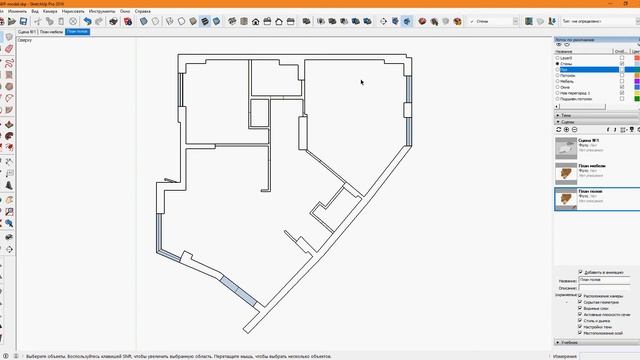Image resolution: width=640 pixels, height=360 pixels.
Task: Click the layers list horizontal scrollbar
Action: (582, 107)
